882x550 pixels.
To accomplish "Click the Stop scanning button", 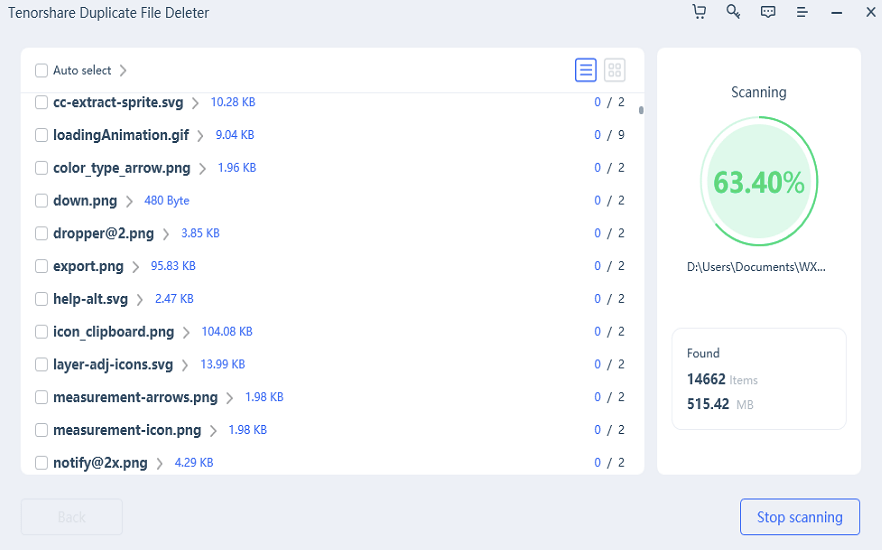I will coord(799,517).
